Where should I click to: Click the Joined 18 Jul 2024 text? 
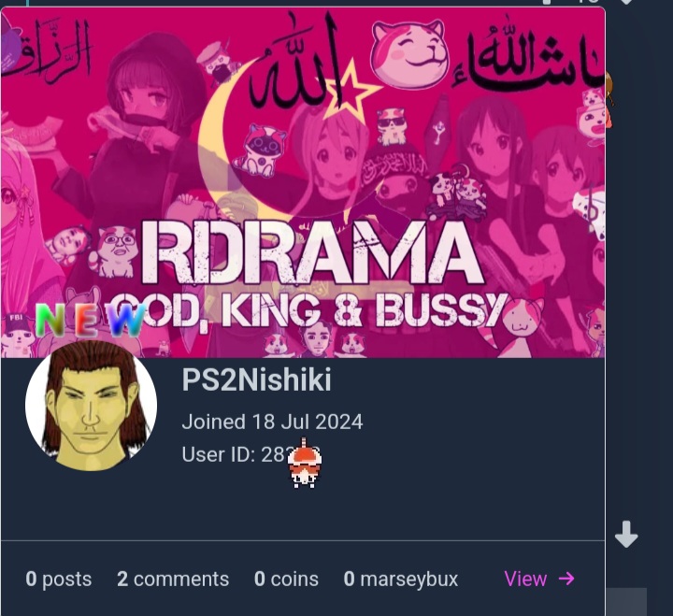272,422
